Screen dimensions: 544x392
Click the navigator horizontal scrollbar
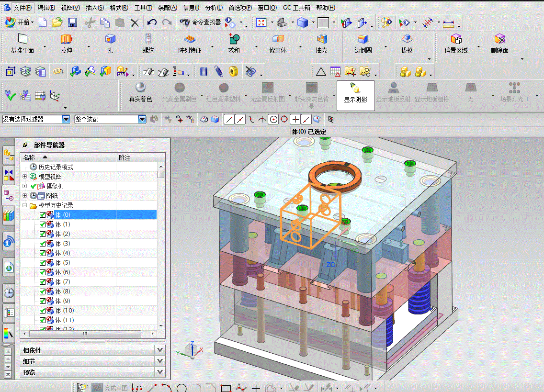pyautogui.click(x=85, y=334)
